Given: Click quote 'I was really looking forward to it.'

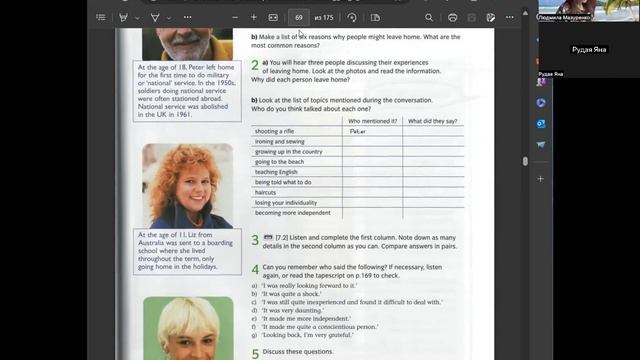Looking at the screenshot, I should pyautogui.click(x=309, y=286).
